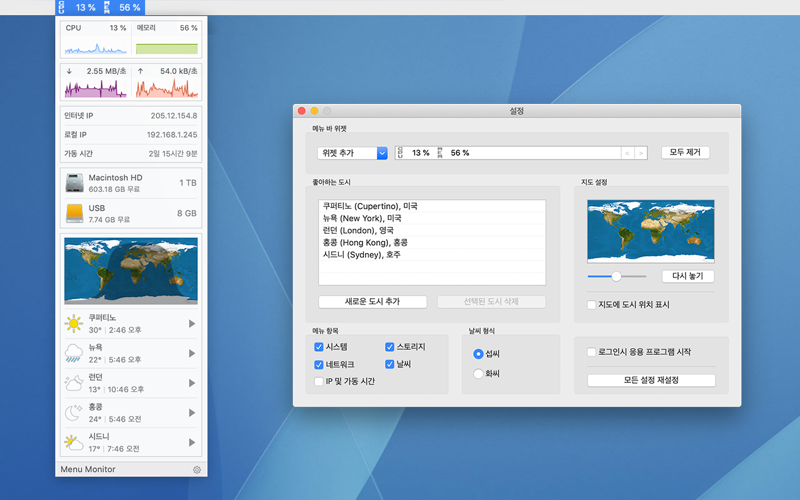Click the USB 7.74 GB storage row text
800x500 pixels.
coord(109,213)
